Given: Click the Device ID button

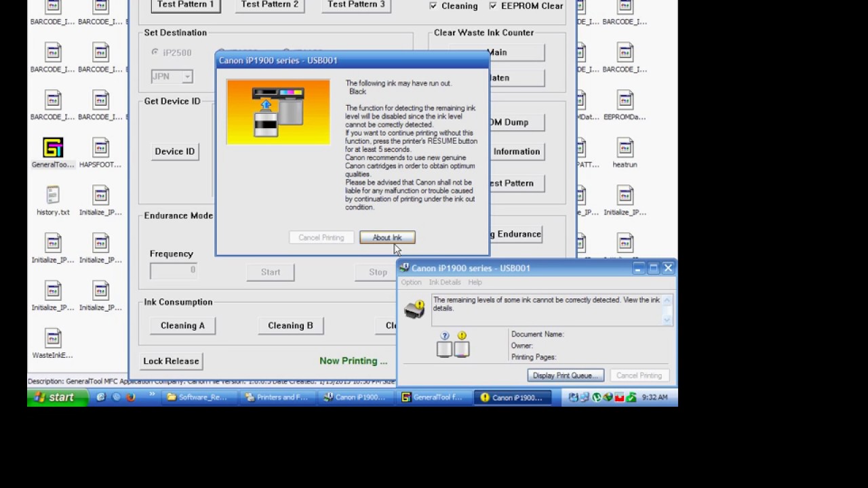Looking at the screenshot, I should pyautogui.click(x=174, y=151).
